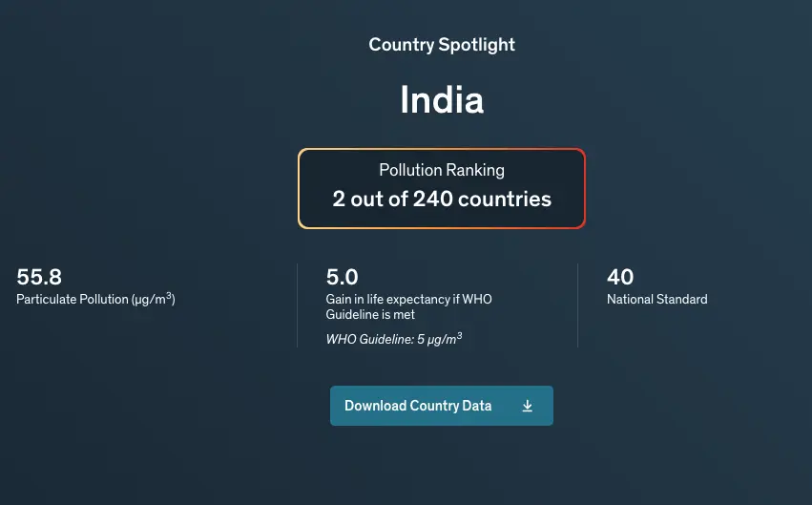Select the Country Spotlight heading
This screenshot has height=505, width=812.
coord(442,45)
